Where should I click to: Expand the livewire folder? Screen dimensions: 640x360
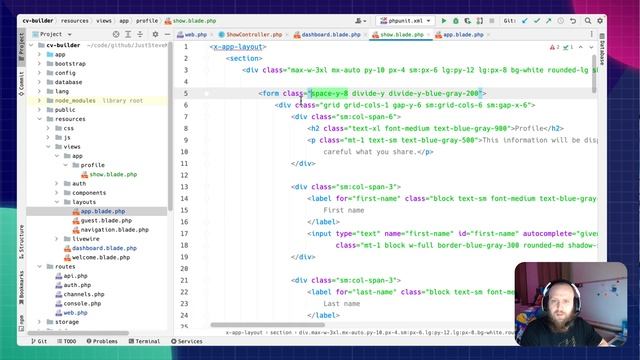pyautogui.click(x=57, y=239)
